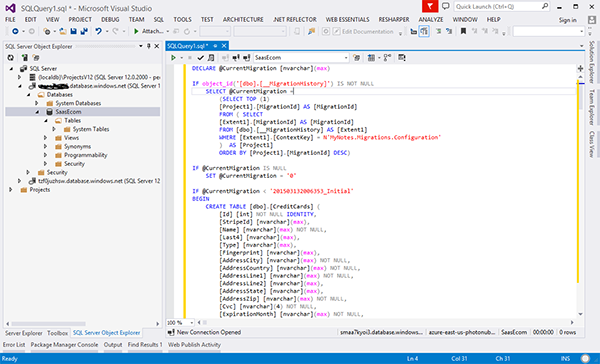Click the Sign in link
Screen dimensions: 600x364
pos(567,20)
